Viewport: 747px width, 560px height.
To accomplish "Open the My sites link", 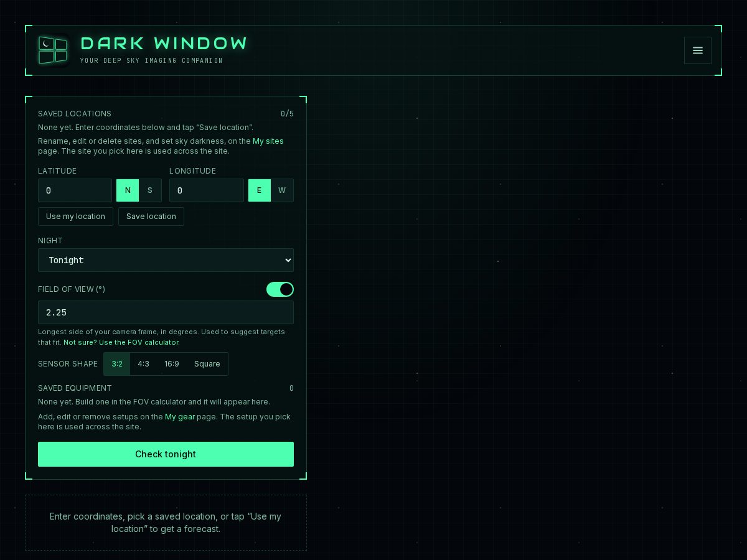I will [x=268, y=141].
